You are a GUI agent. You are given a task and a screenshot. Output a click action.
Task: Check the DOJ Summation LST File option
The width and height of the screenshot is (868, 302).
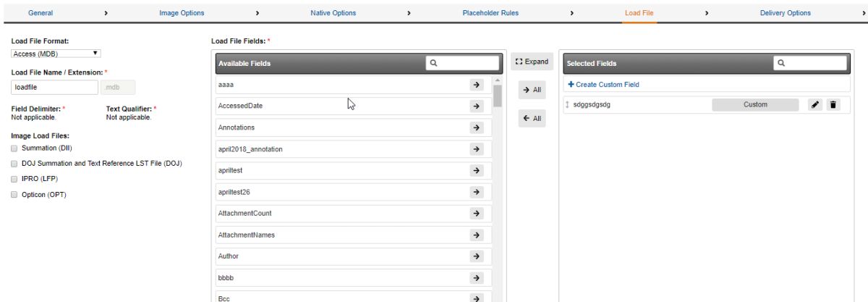coord(14,163)
